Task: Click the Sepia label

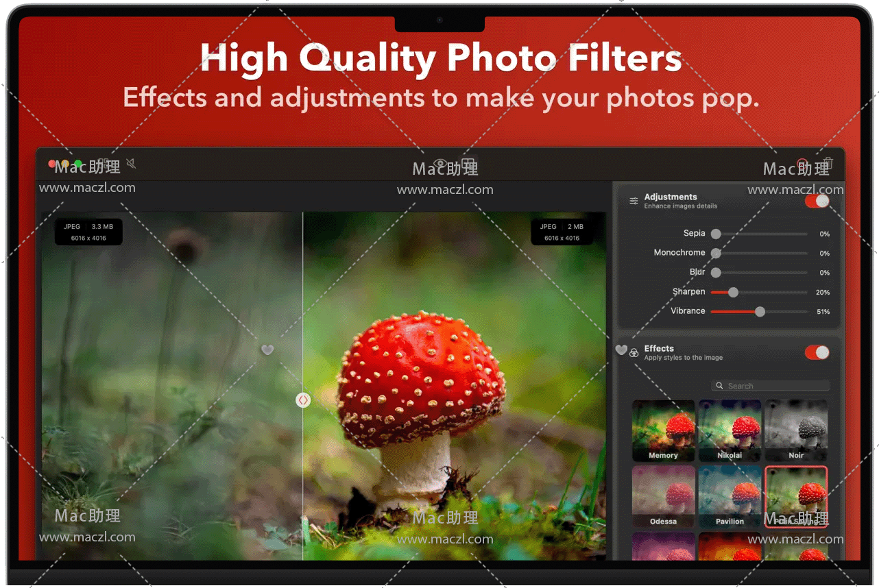Action: click(x=695, y=233)
